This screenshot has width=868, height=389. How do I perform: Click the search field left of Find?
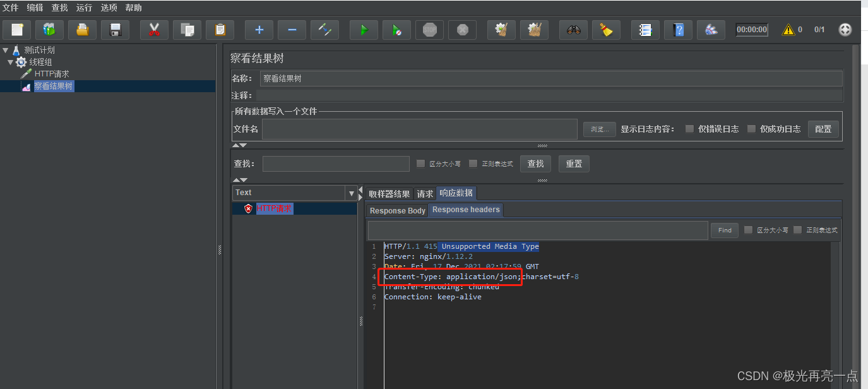[538, 230]
